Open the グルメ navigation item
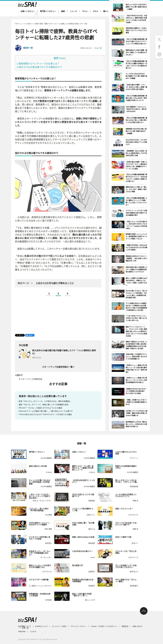Image resolution: width=163 pixels, height=644 pixels. click(x=85, y=11)
